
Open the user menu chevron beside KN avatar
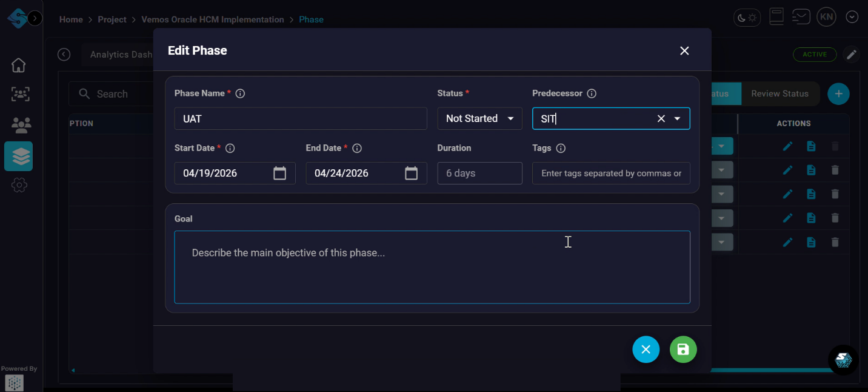852,16
